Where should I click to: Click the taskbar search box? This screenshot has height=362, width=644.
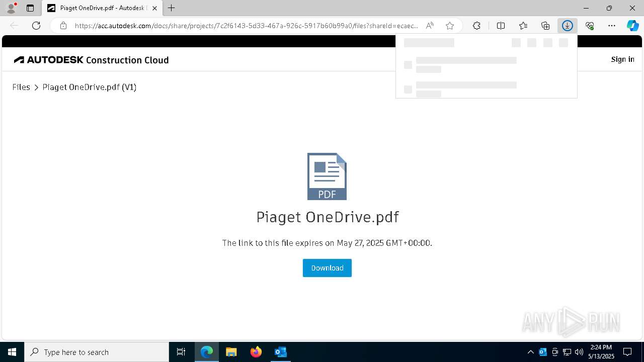point(97,352)
